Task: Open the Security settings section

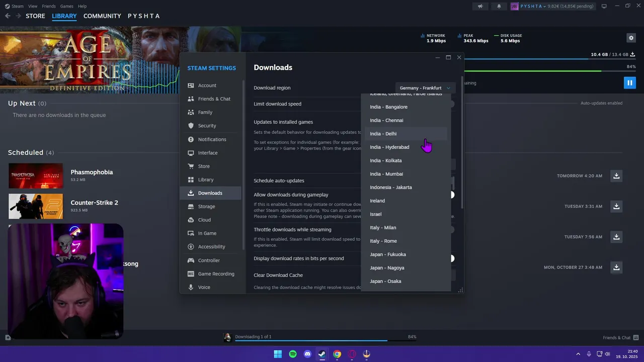Action: (x=210, y=126)
